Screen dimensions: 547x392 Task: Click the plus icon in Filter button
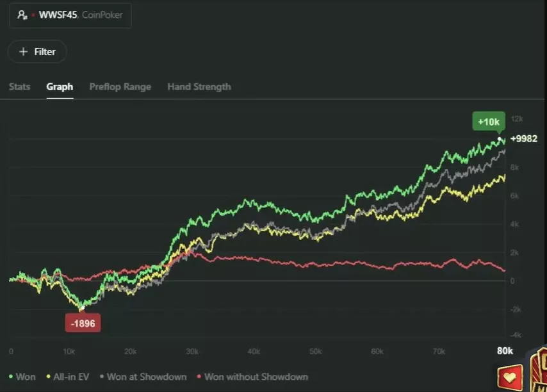(x=23, y=52)
